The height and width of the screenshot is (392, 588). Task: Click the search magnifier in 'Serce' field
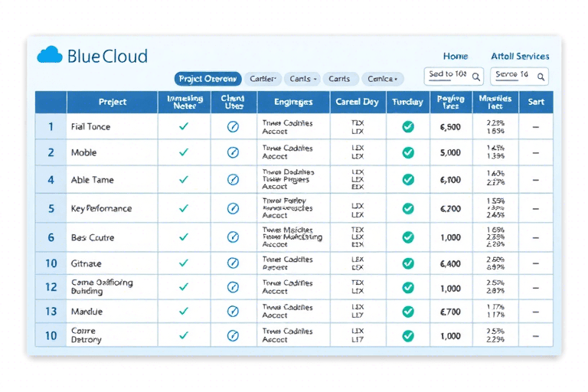click(541, 76)
